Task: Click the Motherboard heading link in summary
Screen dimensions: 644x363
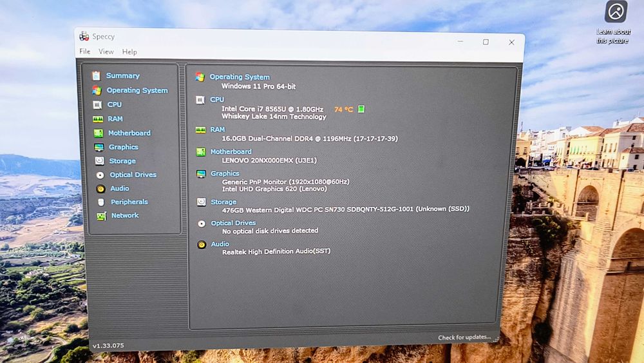Action: (231, 152)
